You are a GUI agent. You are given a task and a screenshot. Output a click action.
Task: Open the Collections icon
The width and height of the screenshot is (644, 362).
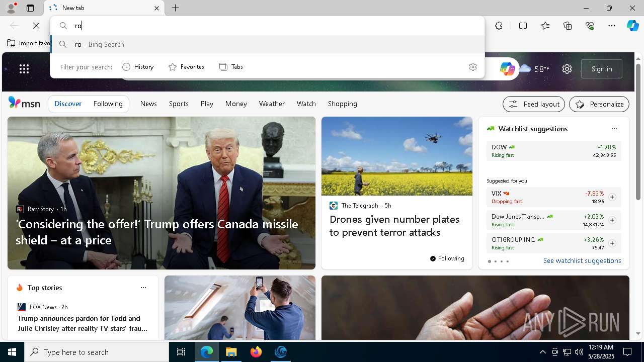tap(568, 26)
